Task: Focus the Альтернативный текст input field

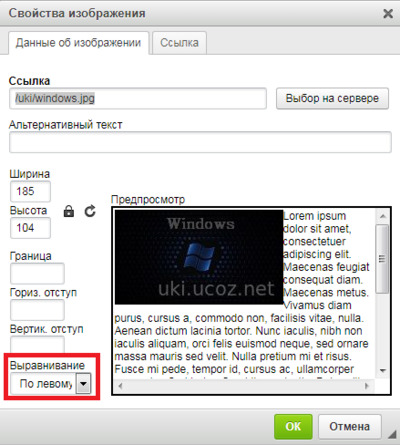Action: (x=200, y=142)
